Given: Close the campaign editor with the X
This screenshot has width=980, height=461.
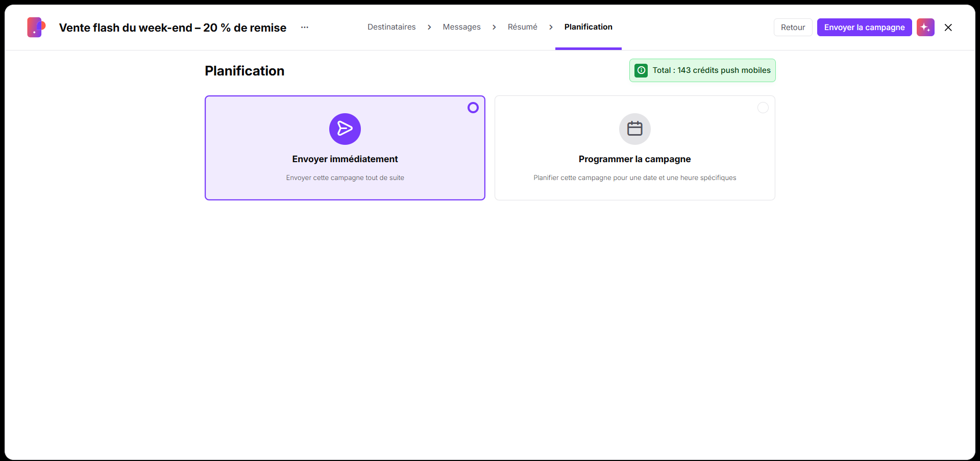Looking at the screenshot, I should 948,28.
